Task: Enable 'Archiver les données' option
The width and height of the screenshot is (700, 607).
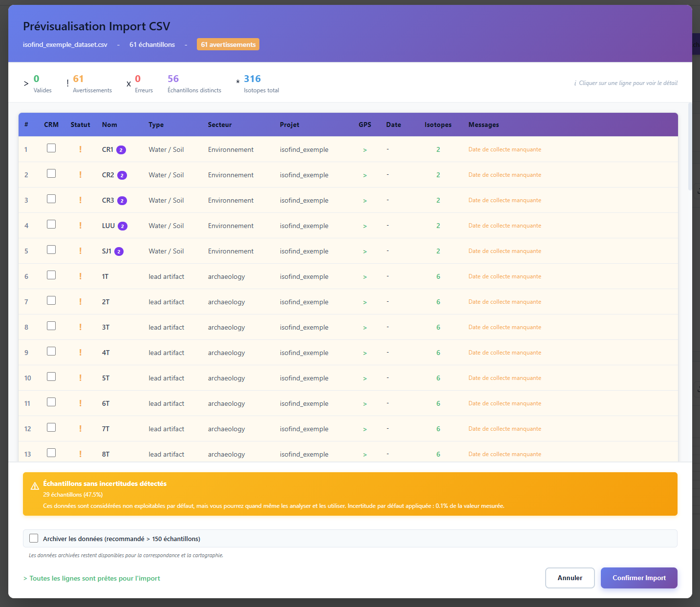Action: (x=34, y=538)
